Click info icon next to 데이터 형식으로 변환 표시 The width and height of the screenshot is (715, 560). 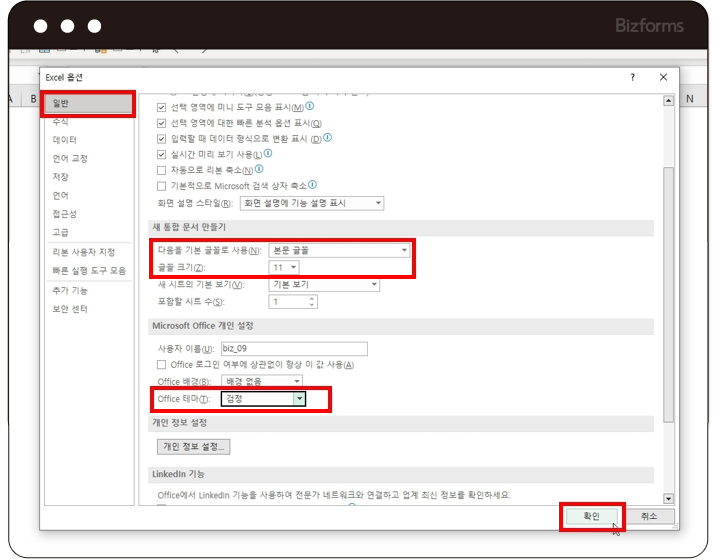(x=327, y=137)
